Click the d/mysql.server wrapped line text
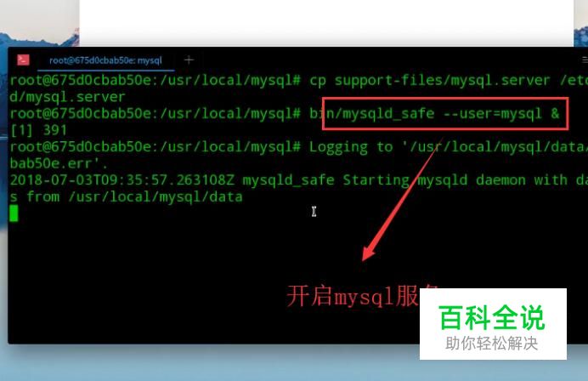 [67, 97]
